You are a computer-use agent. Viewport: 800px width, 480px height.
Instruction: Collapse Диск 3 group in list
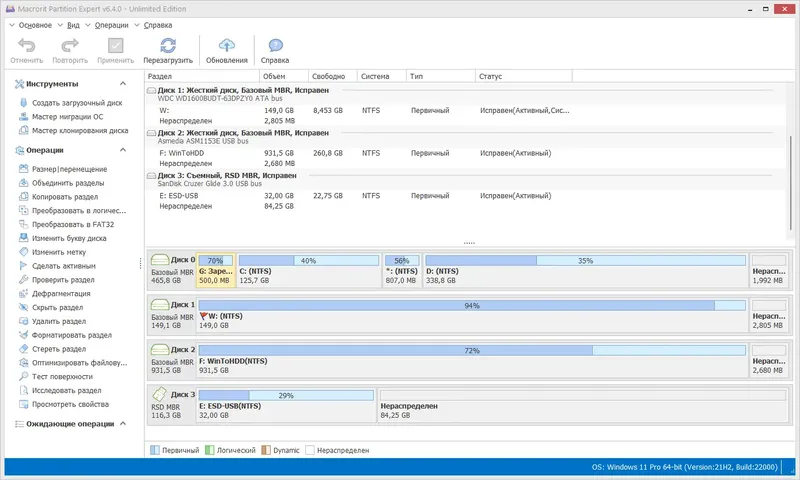click(152, 175)
